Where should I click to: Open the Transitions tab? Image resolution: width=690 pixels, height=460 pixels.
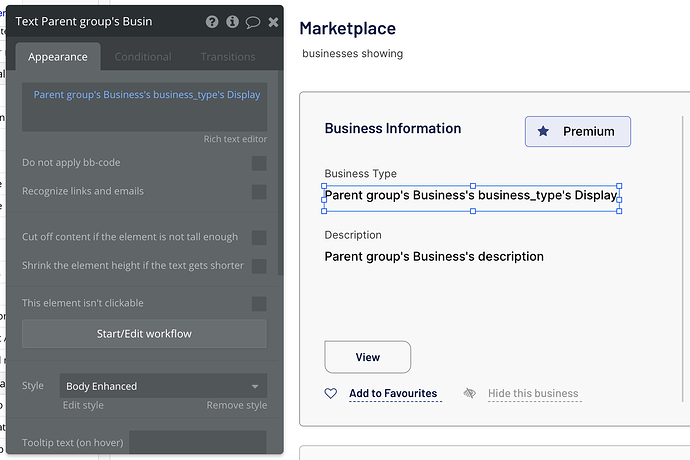click(x=228, y=57)
